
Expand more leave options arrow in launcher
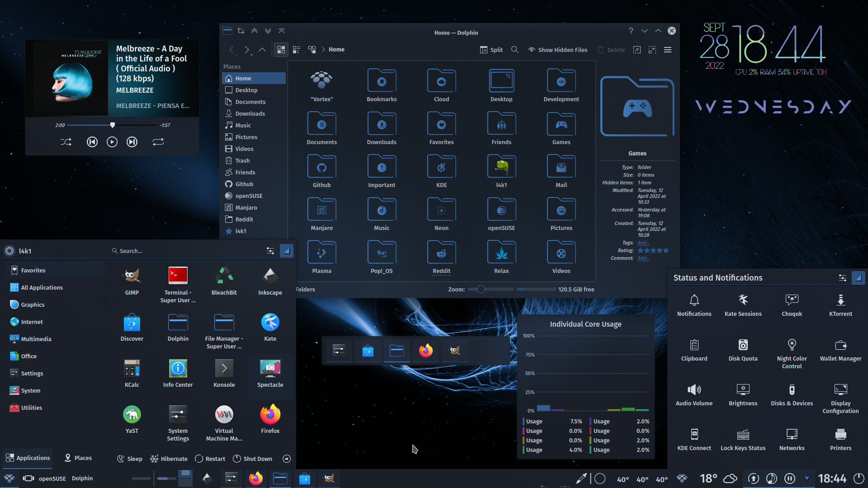click(x=287, y=459)
